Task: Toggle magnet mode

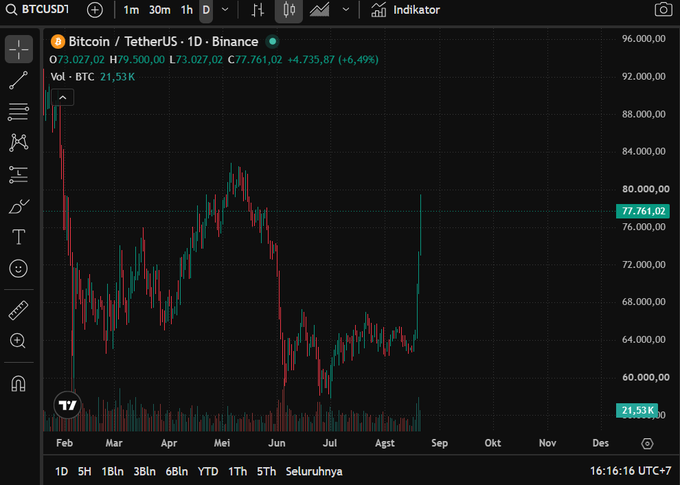Action: coord(18,383)
